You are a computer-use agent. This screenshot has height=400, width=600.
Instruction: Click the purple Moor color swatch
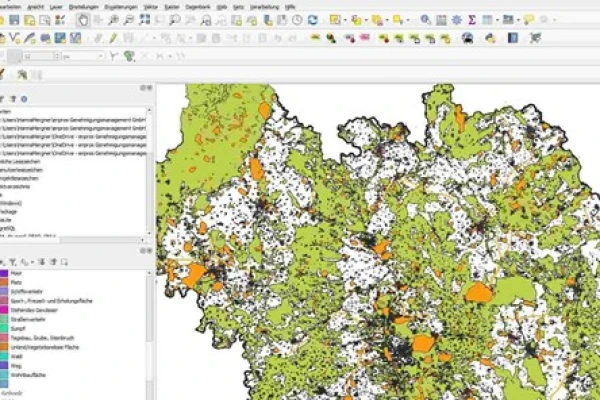point(4,272)
